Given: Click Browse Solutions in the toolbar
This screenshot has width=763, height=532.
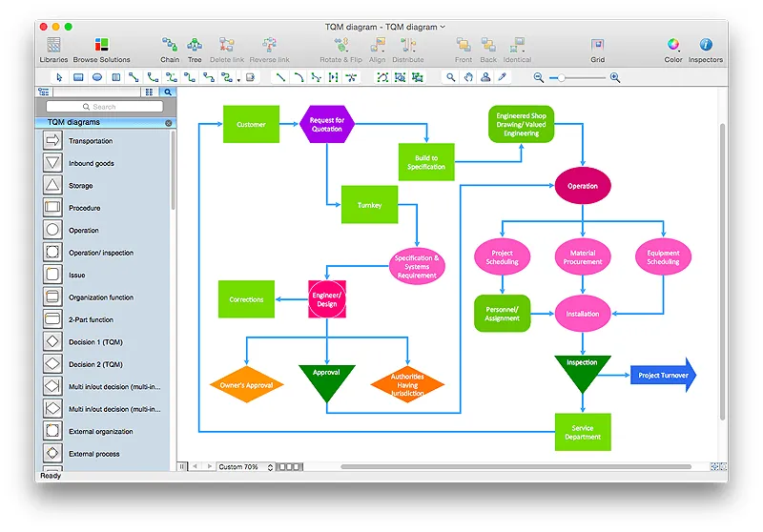Looking at the screenshot, I should [102, 51].
